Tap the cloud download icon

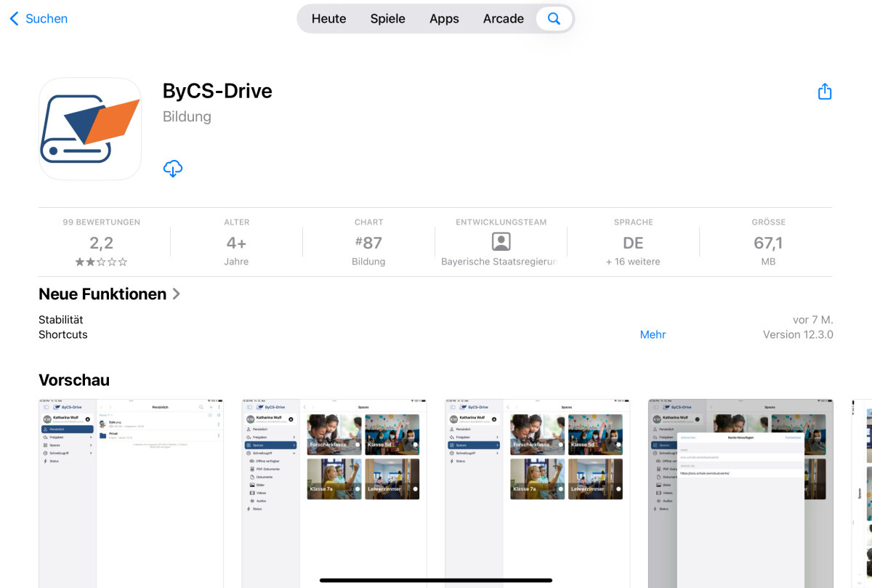(x=173, y=169)
